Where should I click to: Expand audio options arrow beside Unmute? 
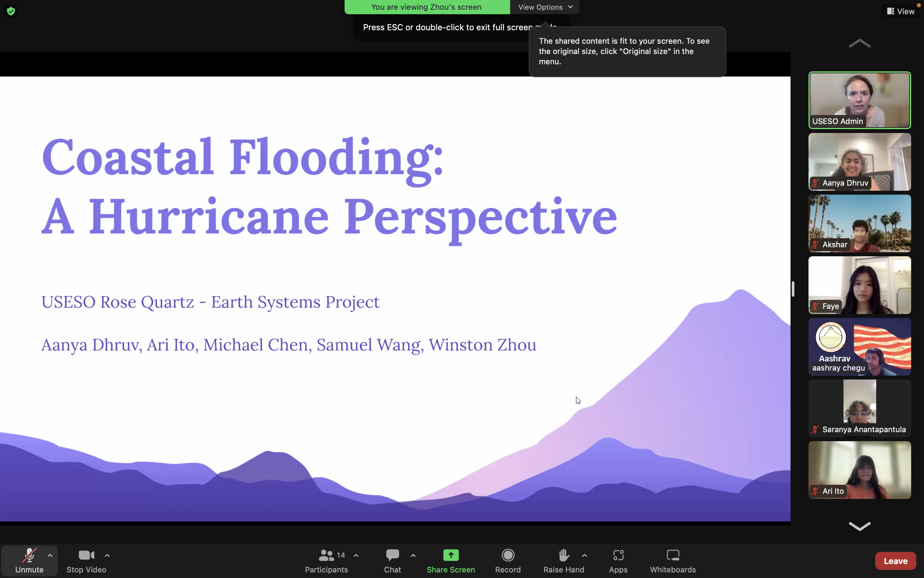50,555
